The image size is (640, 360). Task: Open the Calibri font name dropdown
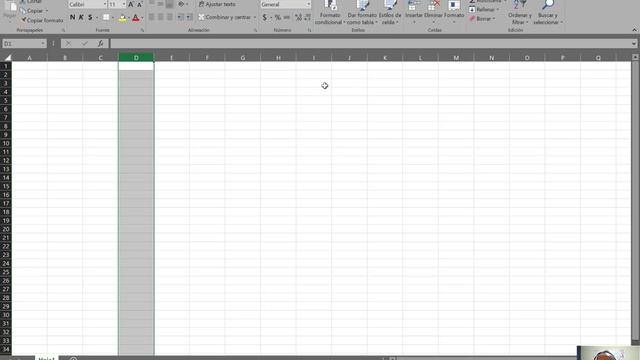(104, 4)
